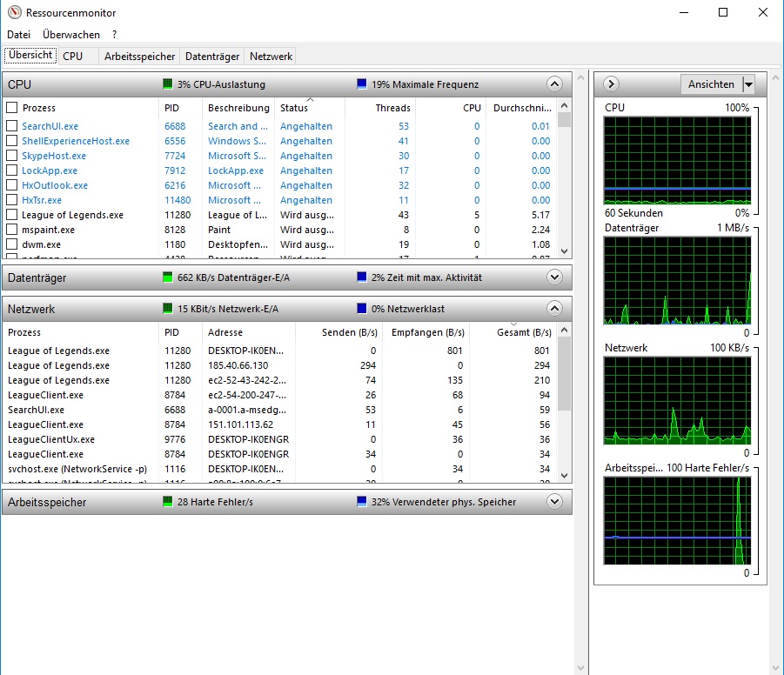Screen dimensions: 784x675
Task: Open the Ansichten dropdown arrow
Action: [x=748, y=84]
